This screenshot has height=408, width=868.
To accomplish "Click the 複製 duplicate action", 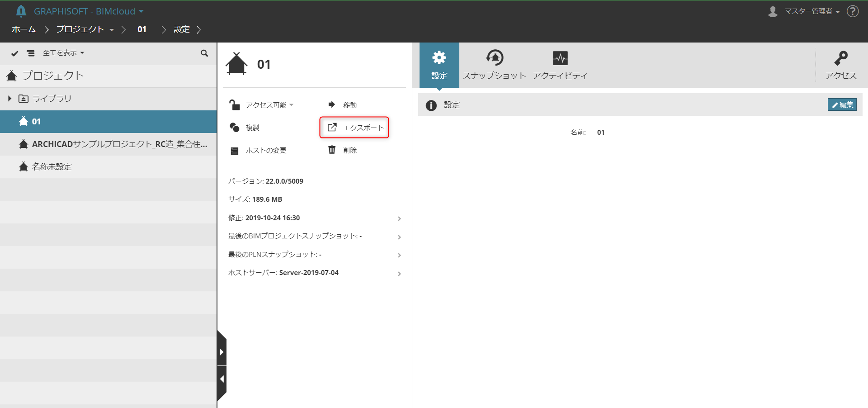I will [245, 128].
